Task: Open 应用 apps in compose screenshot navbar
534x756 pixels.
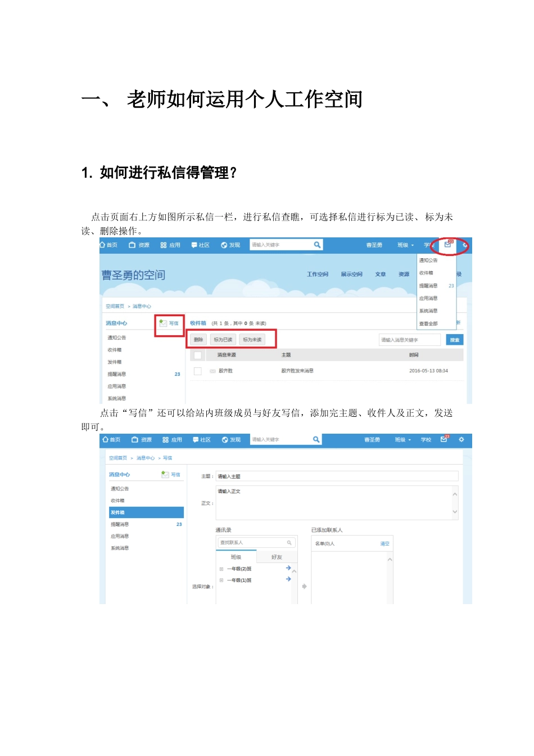Action: (x=172, y=440)
